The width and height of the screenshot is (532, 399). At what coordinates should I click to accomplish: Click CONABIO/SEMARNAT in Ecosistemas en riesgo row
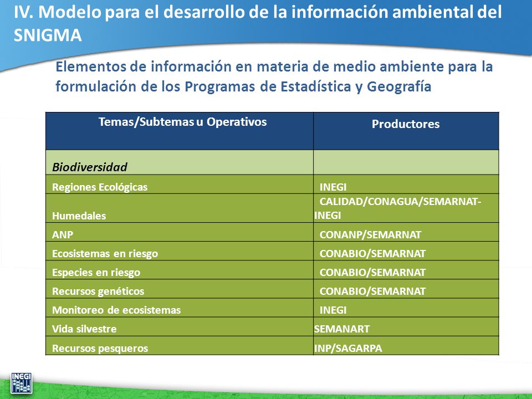406,251
